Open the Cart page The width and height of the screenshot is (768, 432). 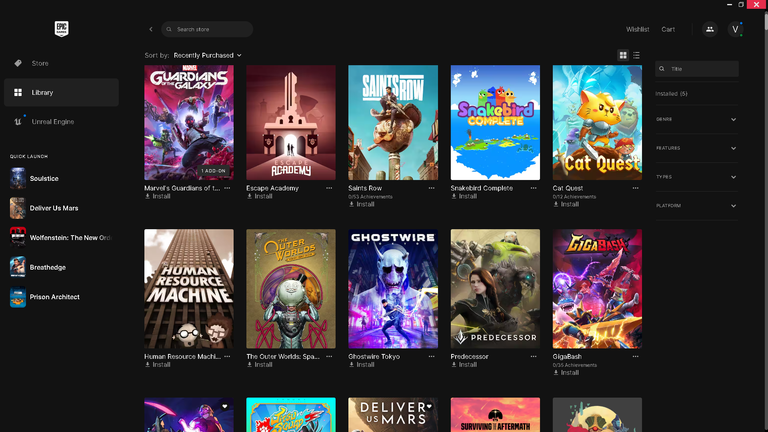coord(668,29)
